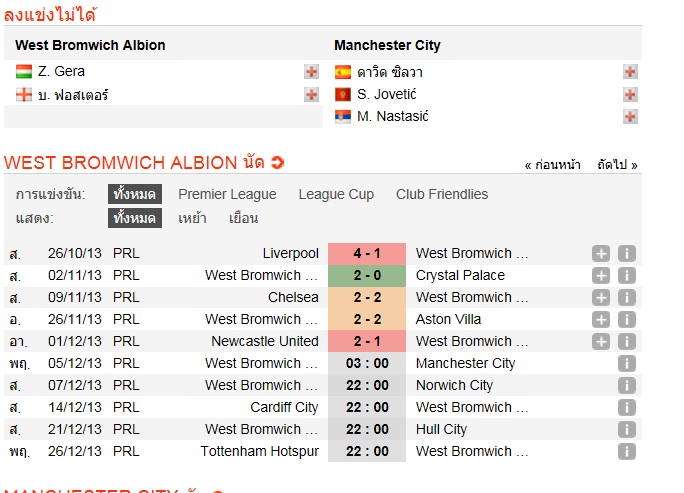Go to next matches (ถัดไป)
Image resolution: width=684 pixels, height=493 pixels.
point(617,165)
